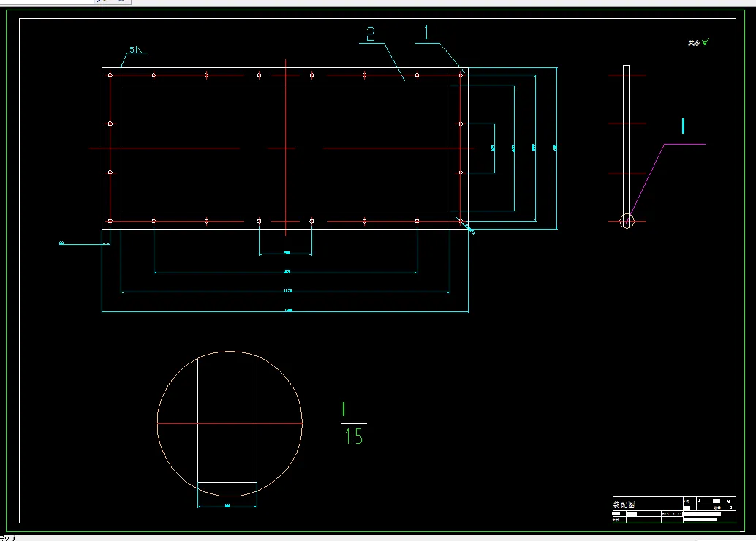Viewport: 756px width, 541px height.
Task: Select the 其余 surface finish note
Action: tap(694, 43)
